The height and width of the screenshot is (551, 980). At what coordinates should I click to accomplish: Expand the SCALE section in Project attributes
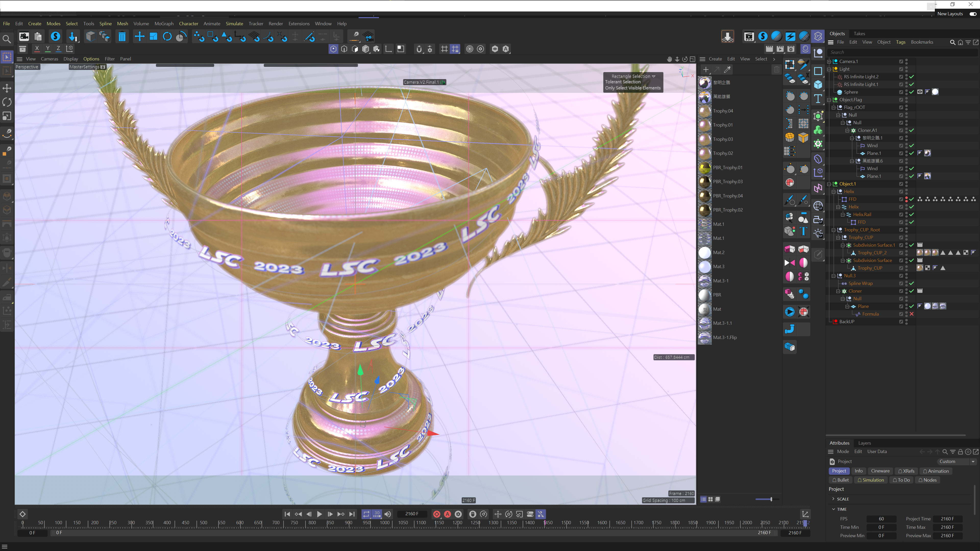coord(834,498)
